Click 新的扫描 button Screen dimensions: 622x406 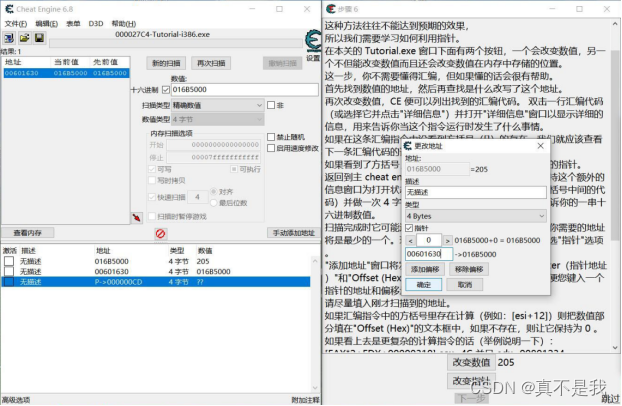tap(166, 63)
